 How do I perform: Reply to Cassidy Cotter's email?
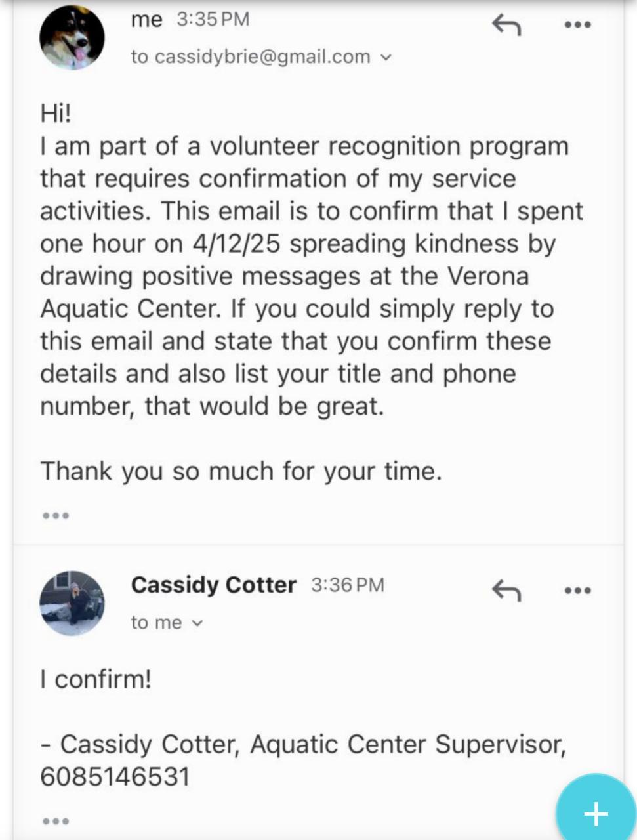[x=506, y=591]
